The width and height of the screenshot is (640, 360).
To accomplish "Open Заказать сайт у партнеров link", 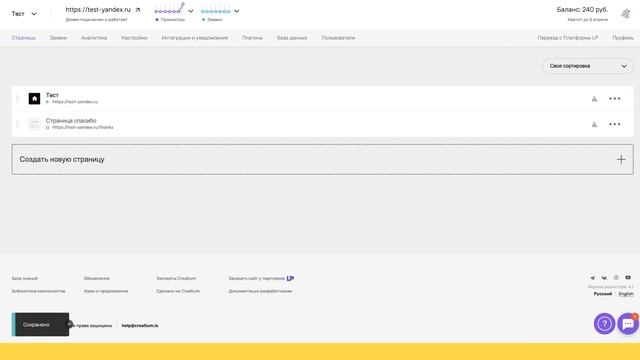I will [x=256, y=278].
